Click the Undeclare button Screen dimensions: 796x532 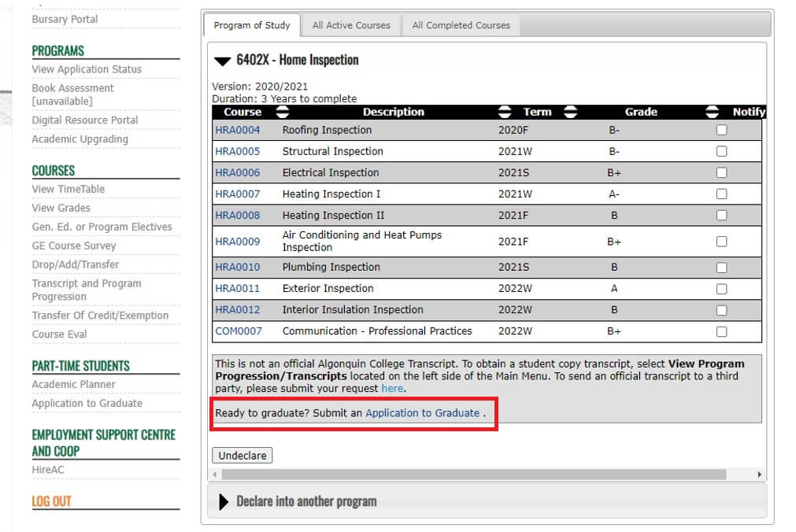click(x=243, y=456)
